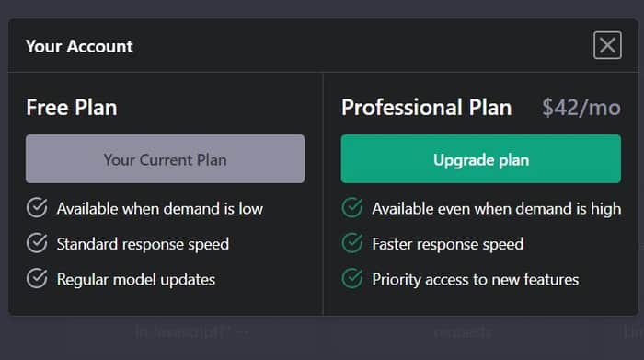Select the Priority access to new features text
Image resolution: width=644 pixels, height=360 pixels.
pyautogui.click(x=476, y=280)
